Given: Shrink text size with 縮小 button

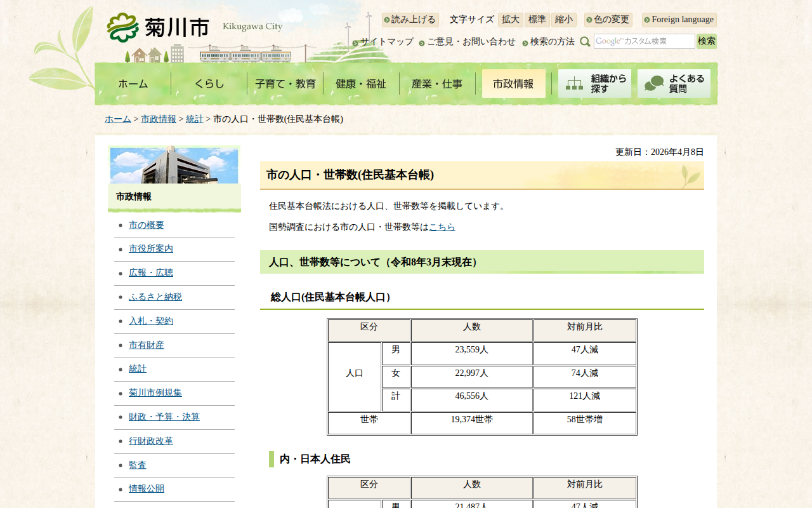Looking at the screenshot, I should pos(563,20).
